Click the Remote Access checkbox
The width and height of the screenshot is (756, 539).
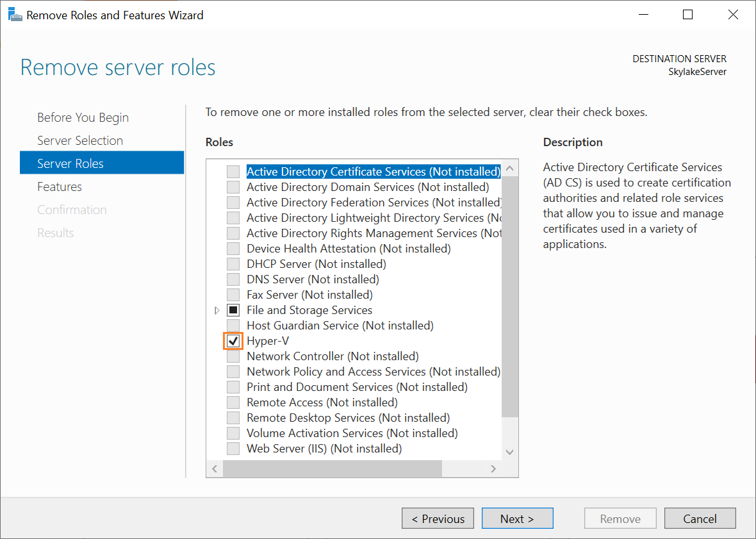(233, 402)
